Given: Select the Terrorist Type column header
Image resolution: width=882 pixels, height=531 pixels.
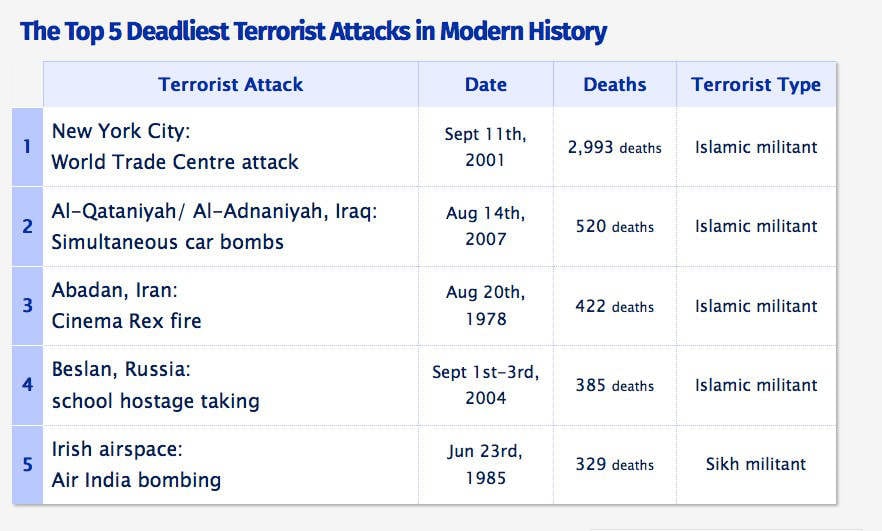Looking at the screenshot, I should (756, 85).
